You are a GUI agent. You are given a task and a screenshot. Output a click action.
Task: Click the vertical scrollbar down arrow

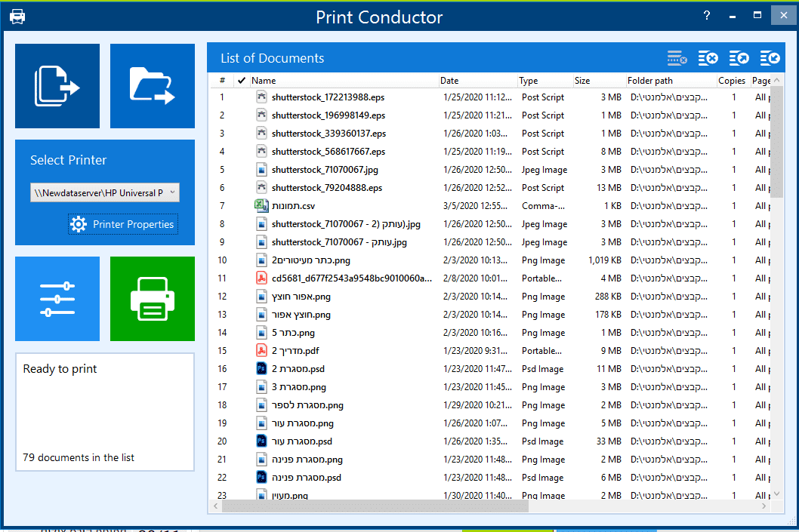coord(778,494)
